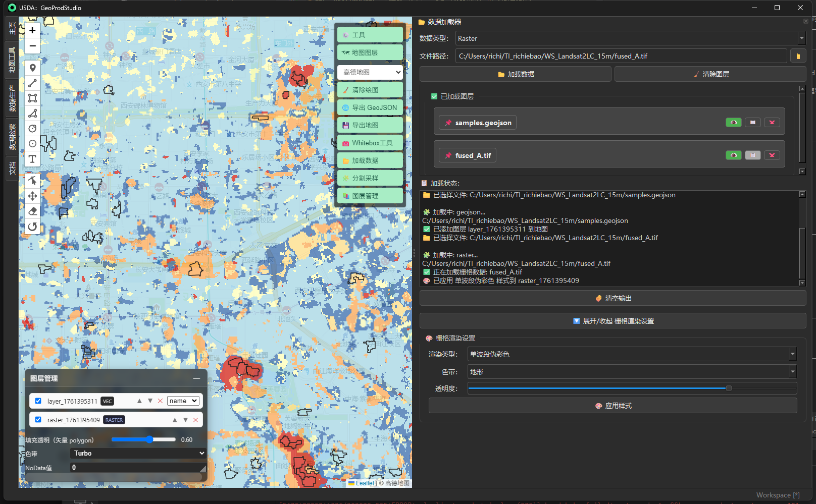The width and height of the screenshot is (816, 504).
Task: Open the fused_A.tif raster save option
Action: [x=752, y=155]
